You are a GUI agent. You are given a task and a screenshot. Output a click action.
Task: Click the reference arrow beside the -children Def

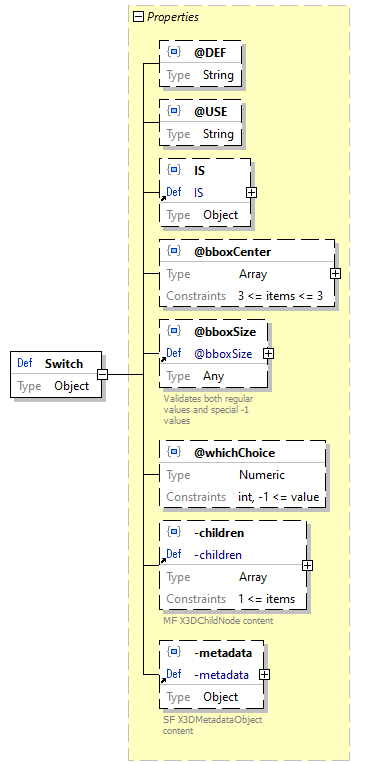(x=163, y=561)
